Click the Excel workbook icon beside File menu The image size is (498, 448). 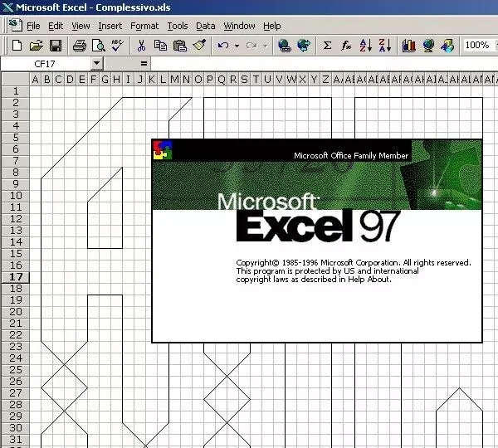pyautogui.click(x=15, y=26)
